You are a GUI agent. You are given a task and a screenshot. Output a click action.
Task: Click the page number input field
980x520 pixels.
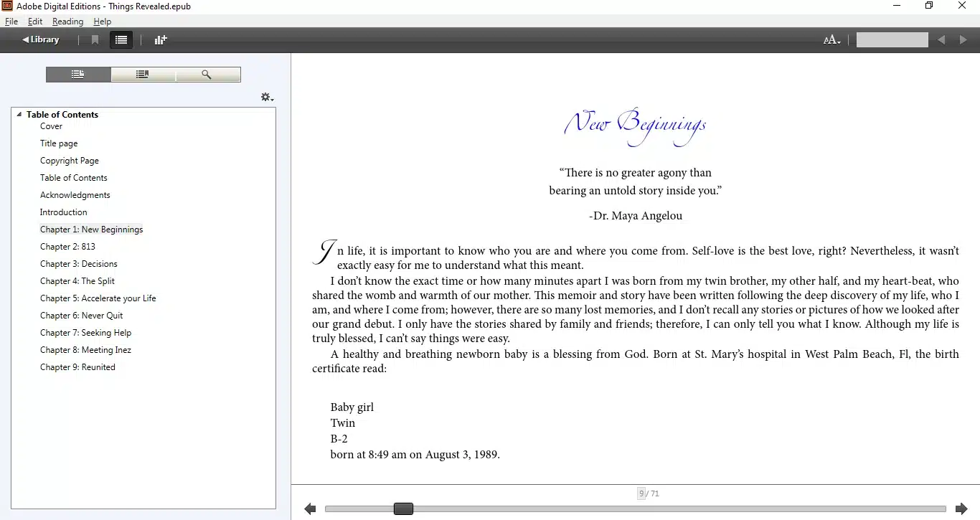(892, 40)
